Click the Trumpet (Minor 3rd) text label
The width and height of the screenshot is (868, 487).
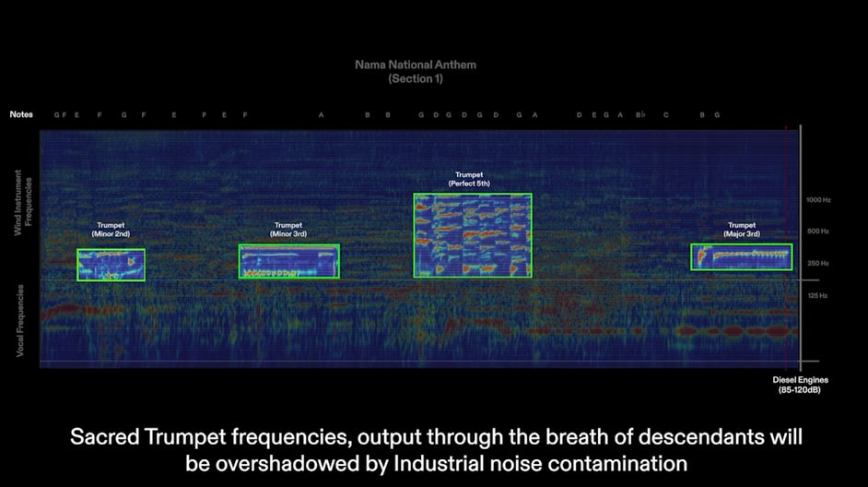pyautogui.click(x=288, y=230)
